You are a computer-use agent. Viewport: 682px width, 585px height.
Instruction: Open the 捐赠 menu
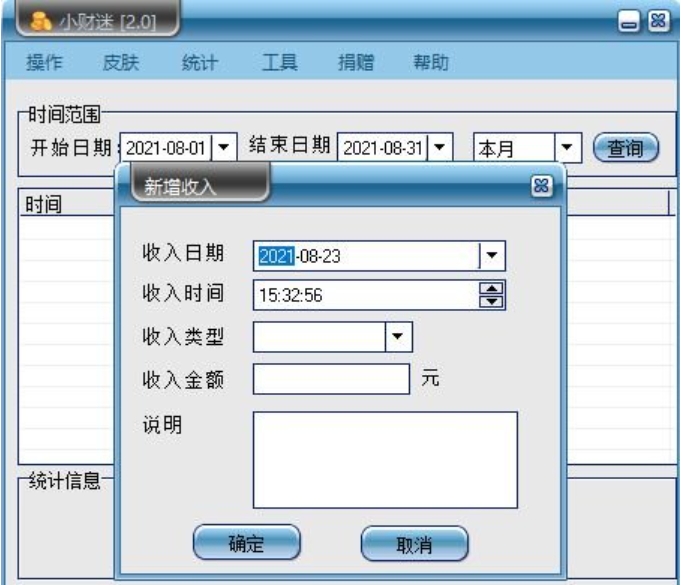click(x=356, y=63)
